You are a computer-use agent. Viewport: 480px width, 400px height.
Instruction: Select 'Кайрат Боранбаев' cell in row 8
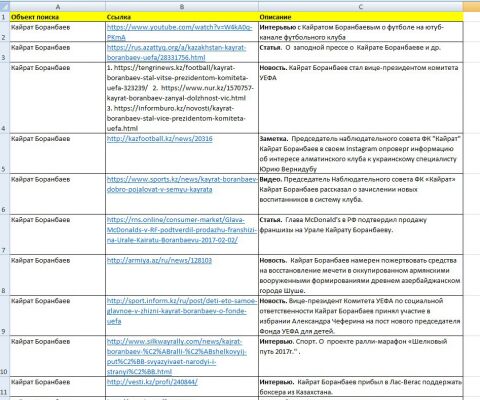pos(58,275)
